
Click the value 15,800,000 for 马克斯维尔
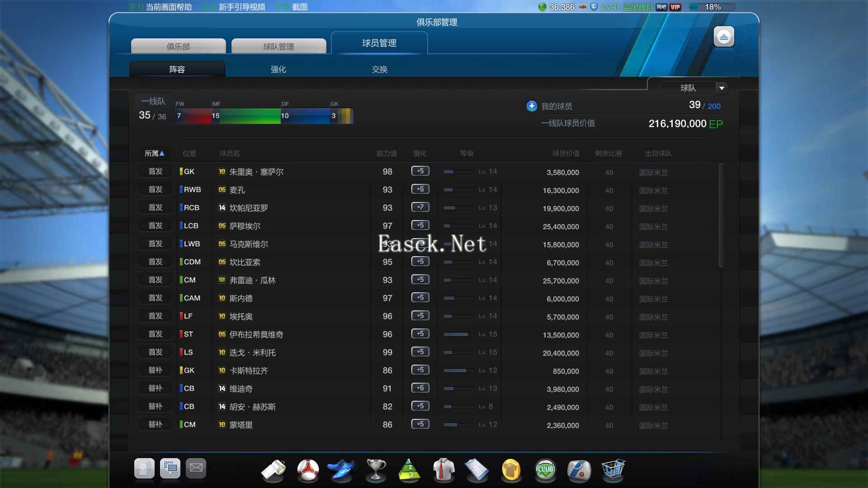[561, 244]
